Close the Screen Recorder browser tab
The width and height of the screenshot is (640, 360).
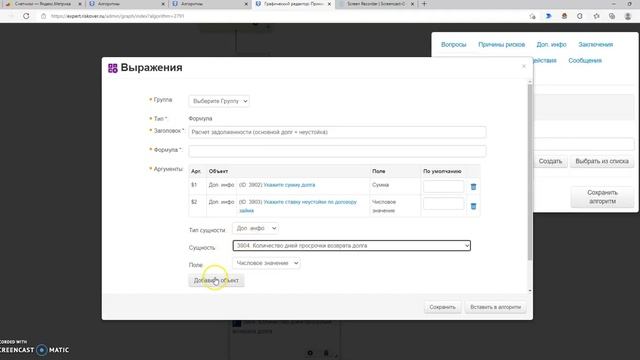click(412, 4)
